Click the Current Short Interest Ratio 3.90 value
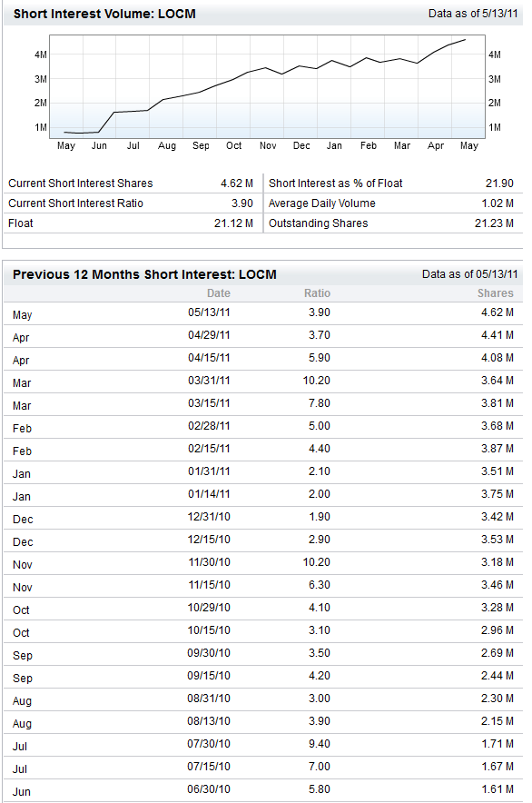 [242, 203]
